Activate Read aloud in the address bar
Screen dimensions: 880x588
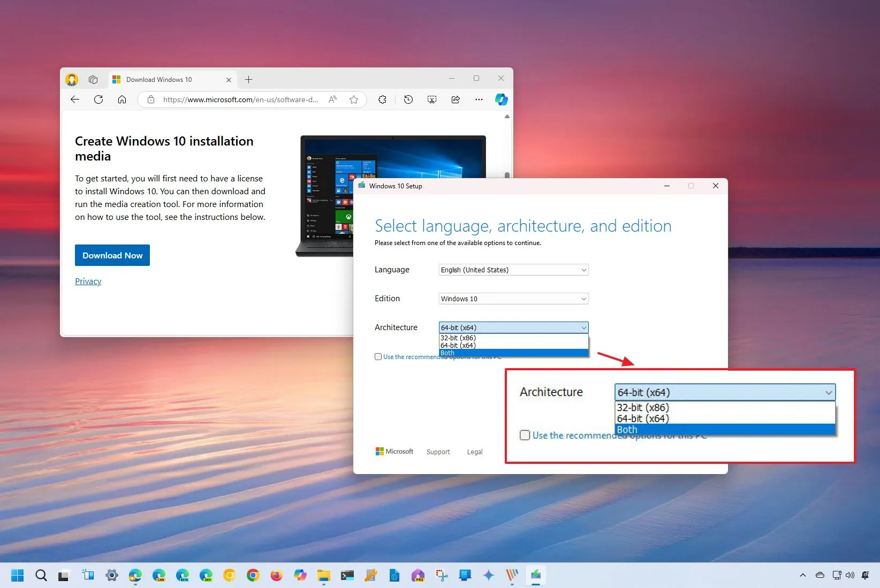point(332,100)
